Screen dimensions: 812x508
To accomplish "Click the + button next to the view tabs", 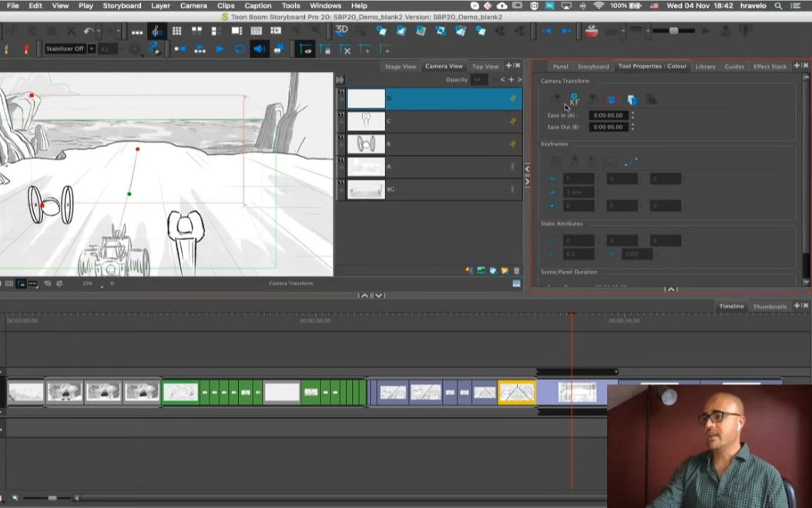I will click(508, 66).
